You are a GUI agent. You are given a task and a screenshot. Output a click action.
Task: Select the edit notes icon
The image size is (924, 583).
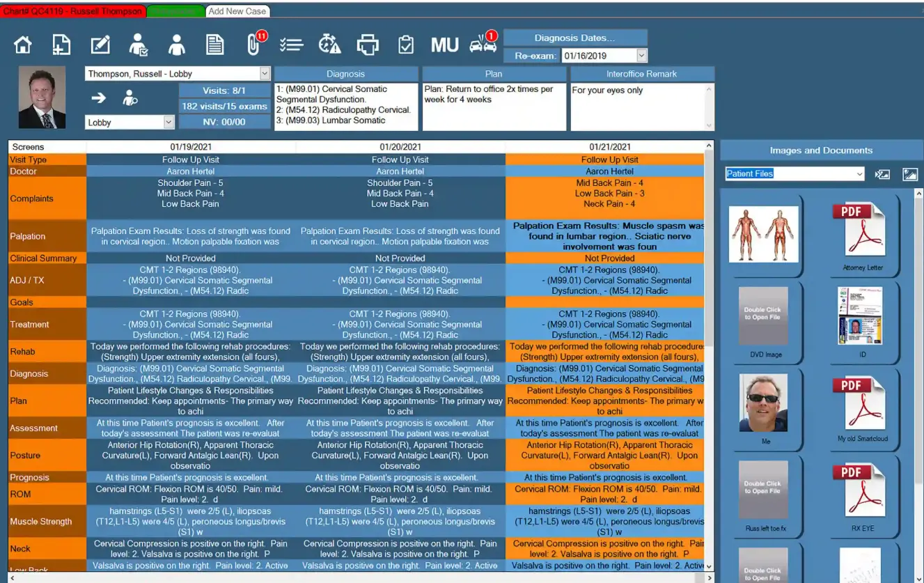tap(100, 44)
